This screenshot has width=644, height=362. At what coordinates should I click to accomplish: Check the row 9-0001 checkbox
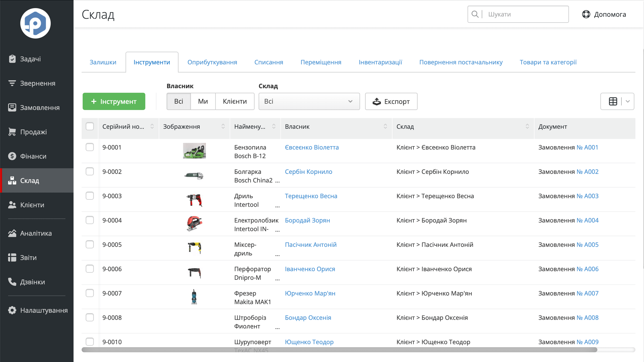point(90,147)
